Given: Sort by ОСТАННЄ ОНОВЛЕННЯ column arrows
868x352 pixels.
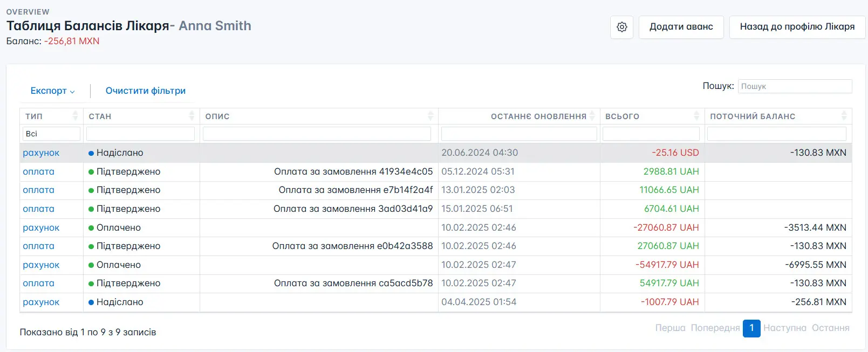Looking at the screenshot, I should pos(592,116).
